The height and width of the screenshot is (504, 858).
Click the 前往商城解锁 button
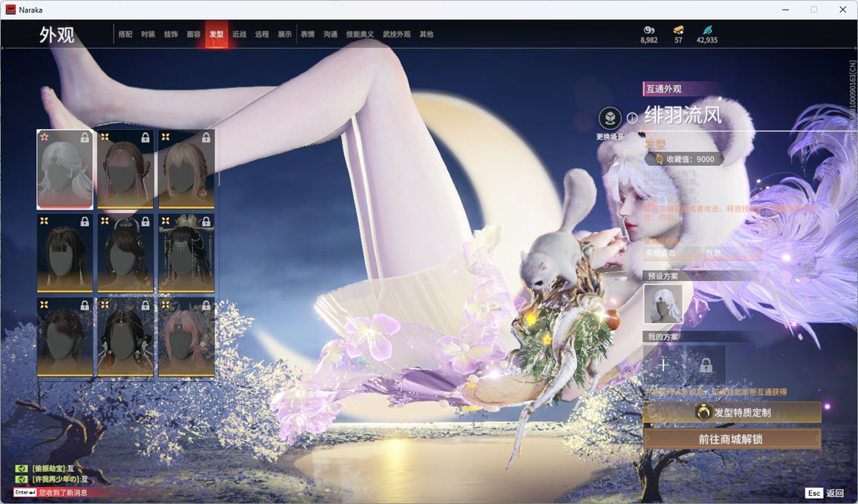pyautogui.click(x=732, y=439)
